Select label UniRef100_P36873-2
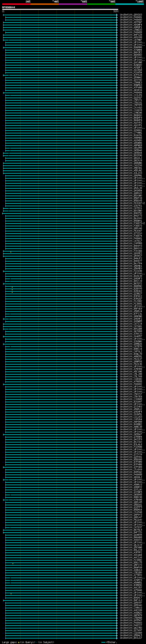 point(132,223)
